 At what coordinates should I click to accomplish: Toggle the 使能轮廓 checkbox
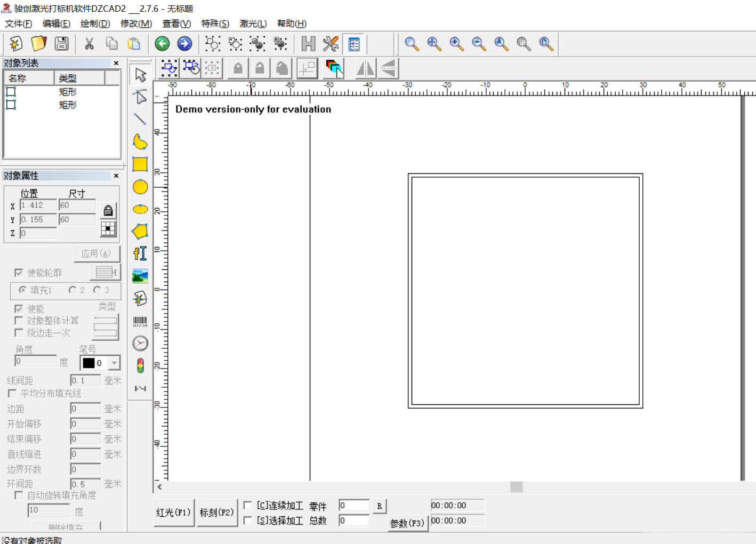coord(19,273)
